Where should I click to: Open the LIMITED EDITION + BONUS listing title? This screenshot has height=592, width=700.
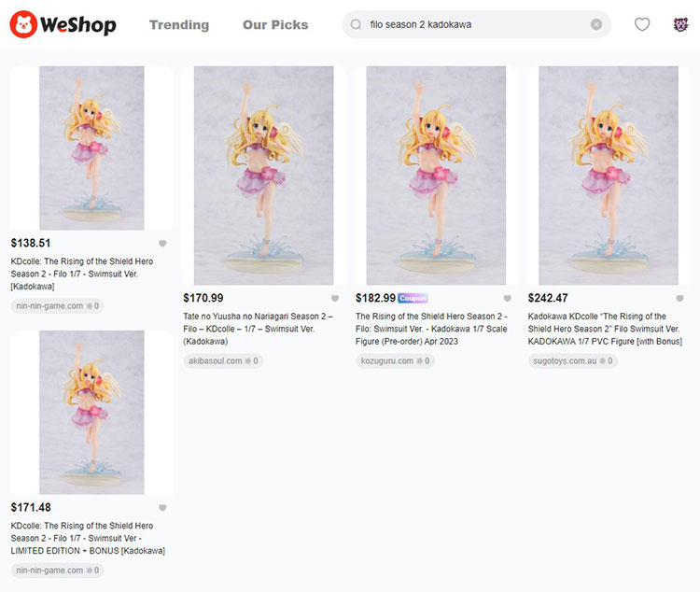[88, 538]
